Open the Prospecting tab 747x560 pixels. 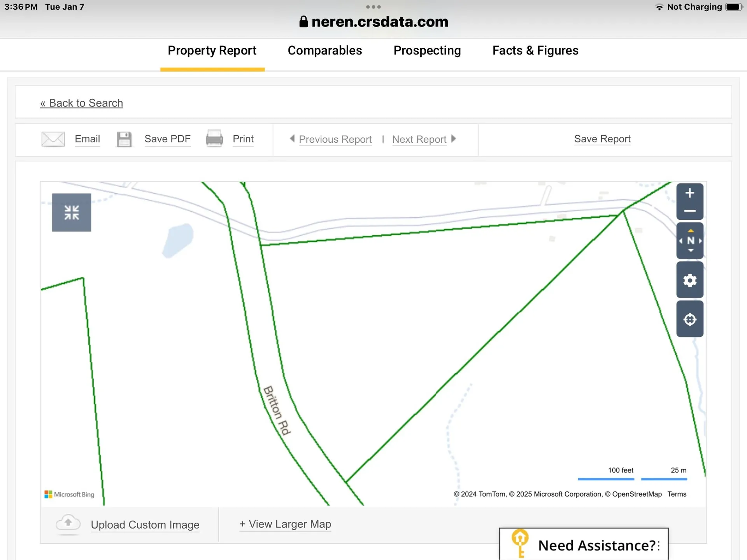(427, 51)
